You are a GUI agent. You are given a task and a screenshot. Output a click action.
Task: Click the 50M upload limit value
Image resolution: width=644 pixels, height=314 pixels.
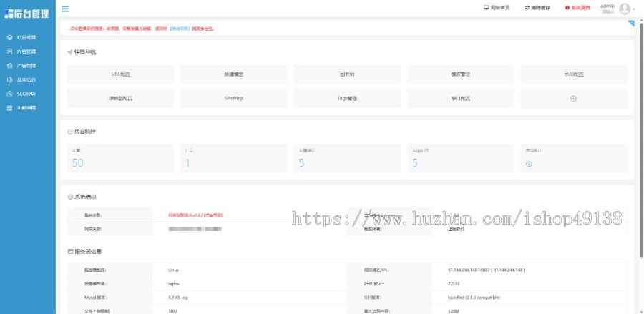[172, 311]
